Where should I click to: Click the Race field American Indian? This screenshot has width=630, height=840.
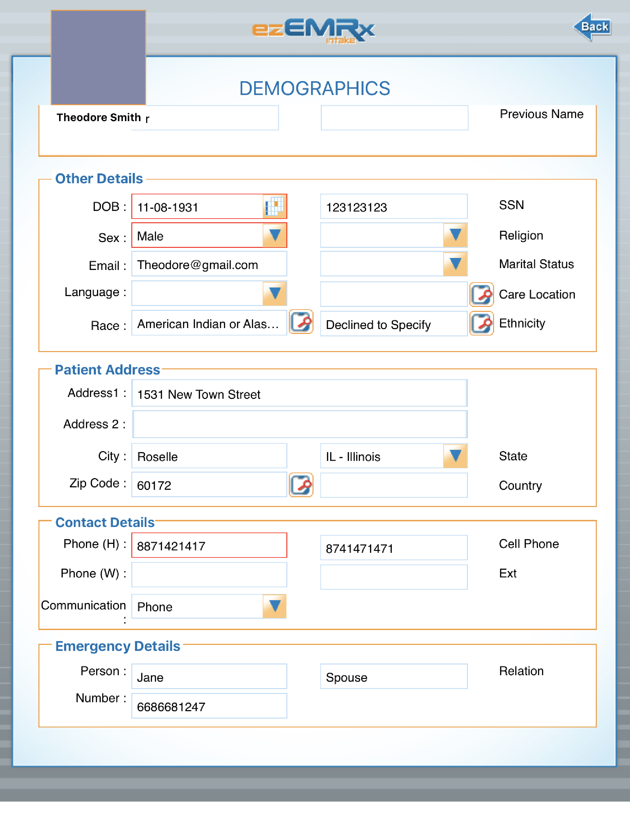click(209, 323)
